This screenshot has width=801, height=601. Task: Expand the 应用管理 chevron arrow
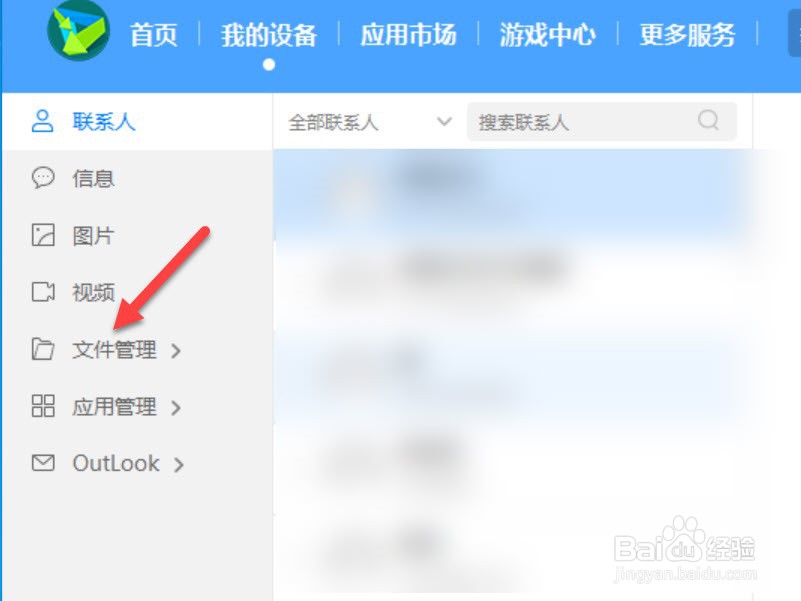coord(176,408)
